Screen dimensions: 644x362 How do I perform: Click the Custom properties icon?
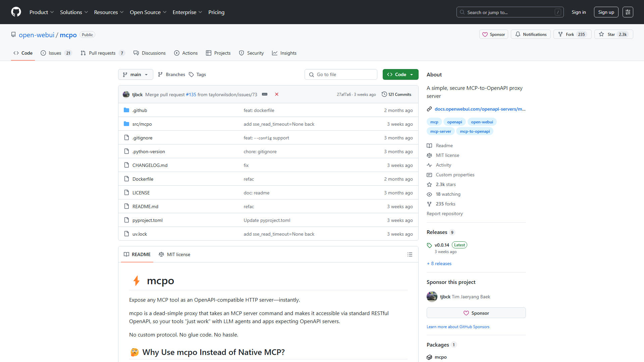click(x=429, y=175)
